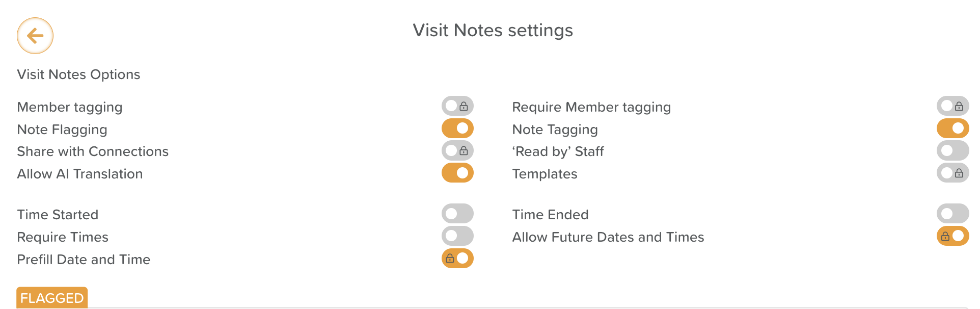Click the Templates label text

coord(545,174)
